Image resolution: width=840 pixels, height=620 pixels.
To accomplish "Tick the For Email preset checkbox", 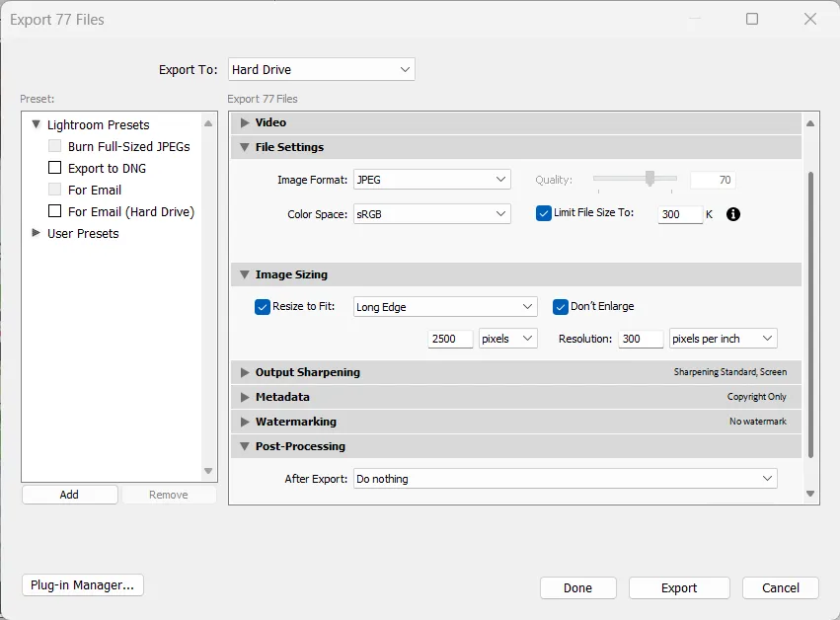I will click(x=54, y=190).
